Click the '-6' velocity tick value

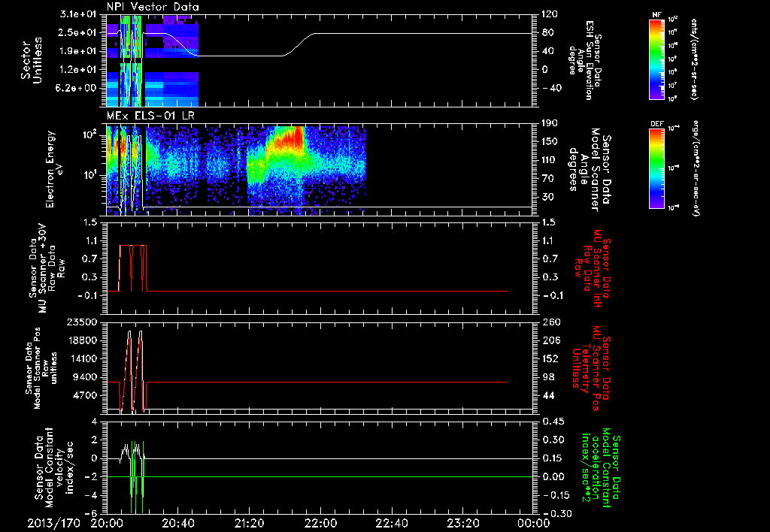click(x=92, y=513)
